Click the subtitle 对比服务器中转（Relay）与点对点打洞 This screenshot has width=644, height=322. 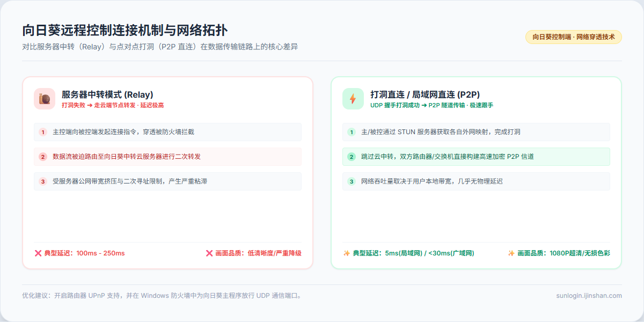160,47
